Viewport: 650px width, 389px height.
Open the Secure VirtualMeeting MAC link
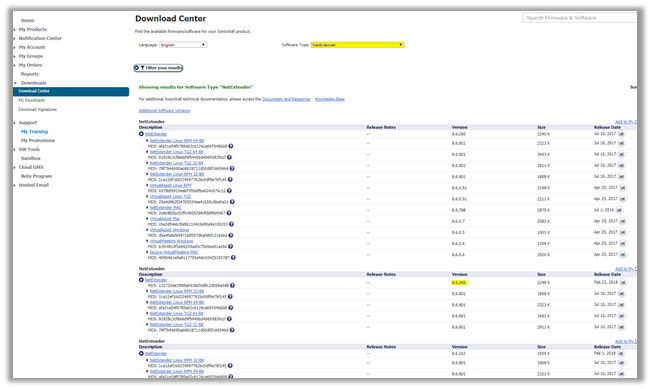pos(174,252)
